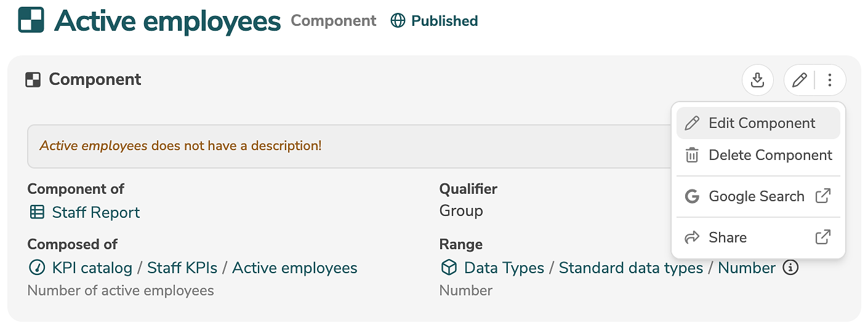Viewport: 868px width, 331px height.
Task: Click the Data Types cube icon
Action: pos(449,268)
